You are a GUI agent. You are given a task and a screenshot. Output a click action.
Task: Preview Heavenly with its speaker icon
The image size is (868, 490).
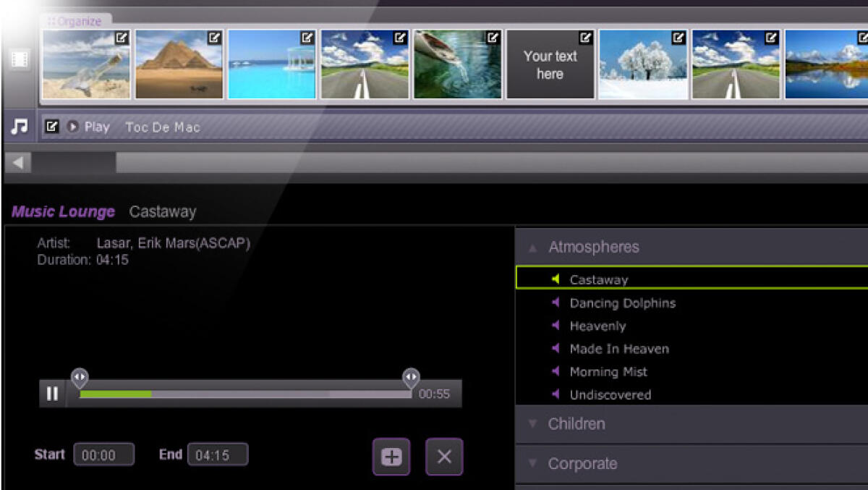[556, 326]
